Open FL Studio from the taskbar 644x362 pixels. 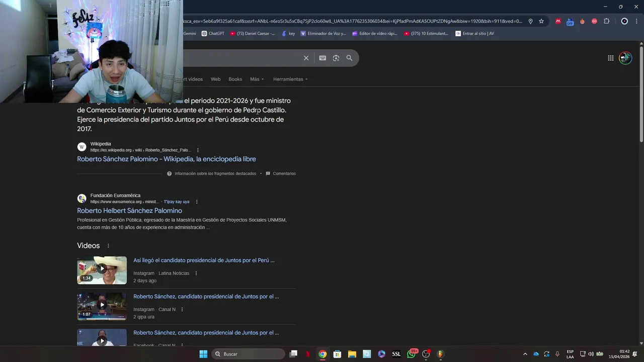coord(441,354)
